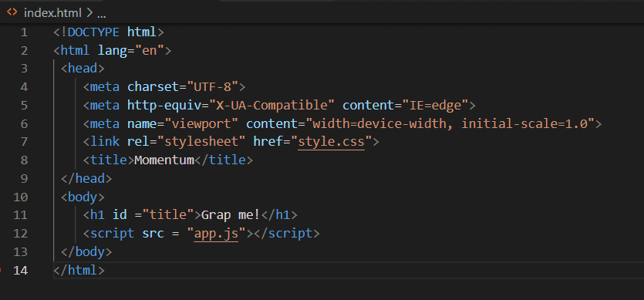
Task: Click the closing html tag
Action: point(79,271)
